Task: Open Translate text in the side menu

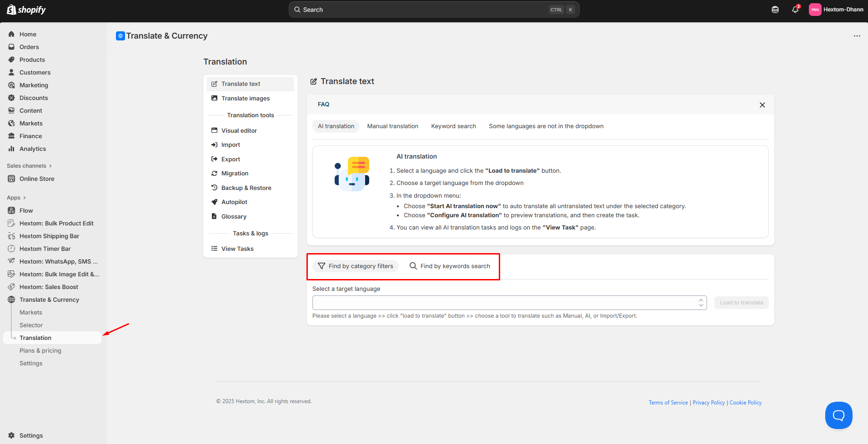Action: [x=251, y=84]
